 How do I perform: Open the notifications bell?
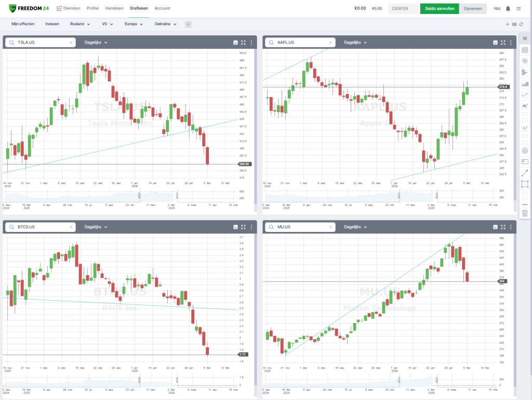point(508,8)
